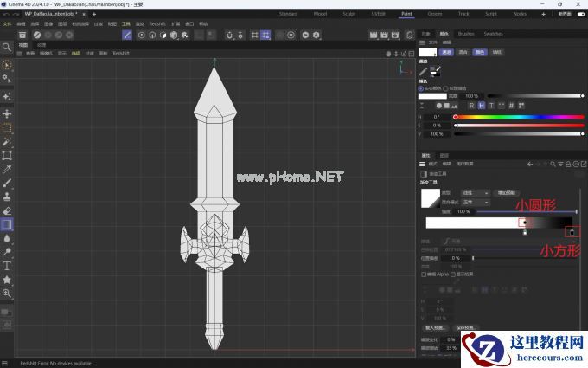588x368 pixels.
Task: Click the lock icon in attributes panel
Action: 568,165
